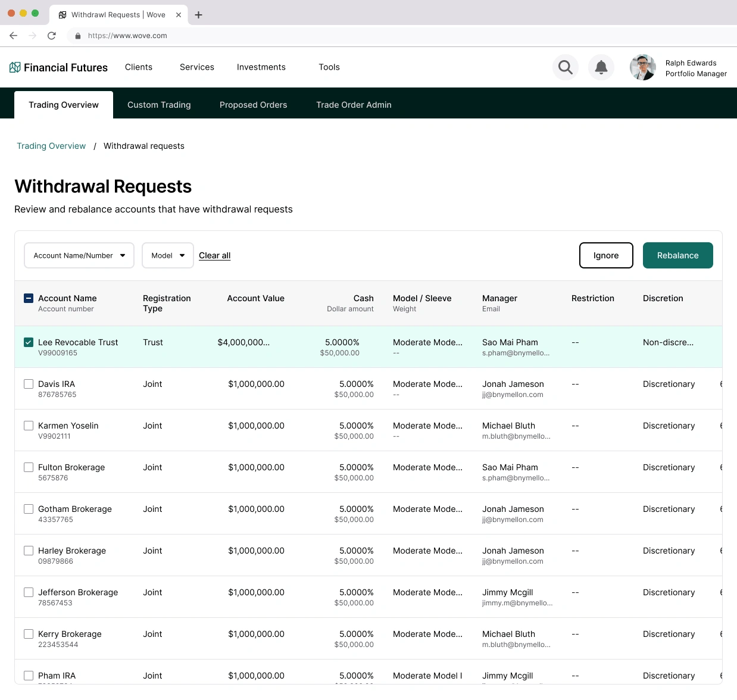The width and height of the screenshot is (737, 700).
Task: Click the Registration Type column header
Action: pos(167,303)
